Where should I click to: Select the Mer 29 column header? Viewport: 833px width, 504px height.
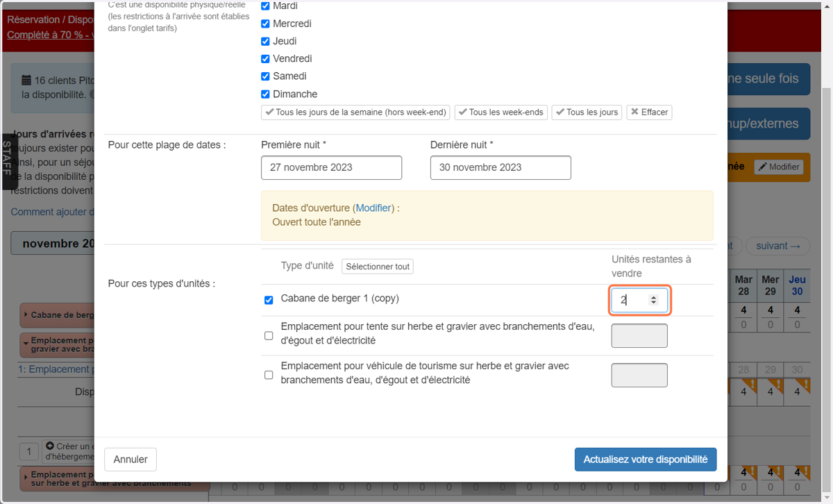(771, 286)
